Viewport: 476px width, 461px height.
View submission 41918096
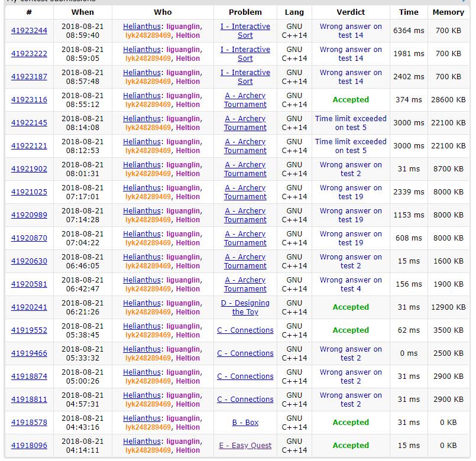29,446
